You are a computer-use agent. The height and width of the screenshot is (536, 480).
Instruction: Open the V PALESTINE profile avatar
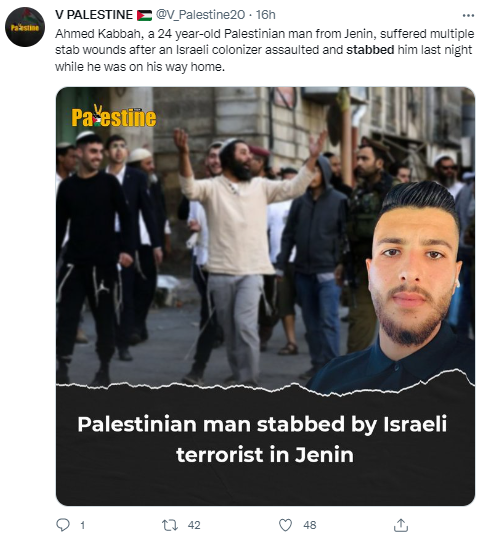pyautogui.click(x=25, y=27)
